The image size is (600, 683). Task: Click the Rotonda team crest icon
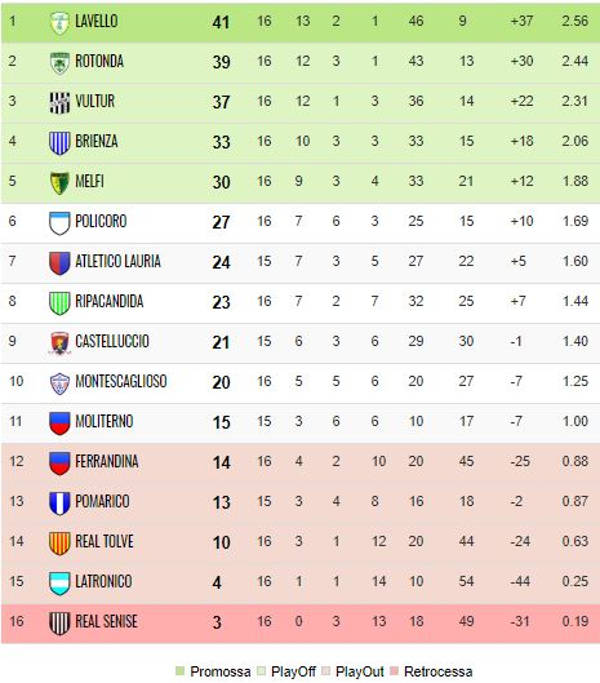click(x=60, y=62)
